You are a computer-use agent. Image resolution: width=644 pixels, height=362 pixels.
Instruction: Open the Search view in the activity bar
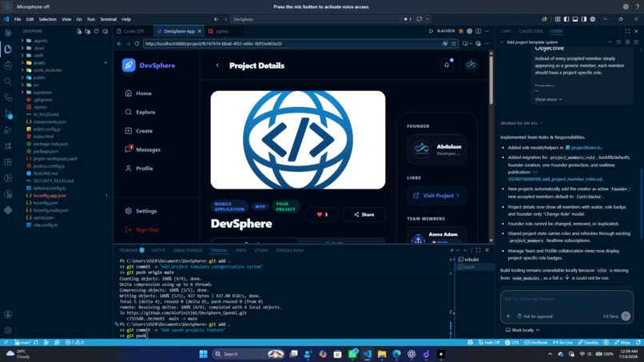pyautogui.click(x=8, y=82)
